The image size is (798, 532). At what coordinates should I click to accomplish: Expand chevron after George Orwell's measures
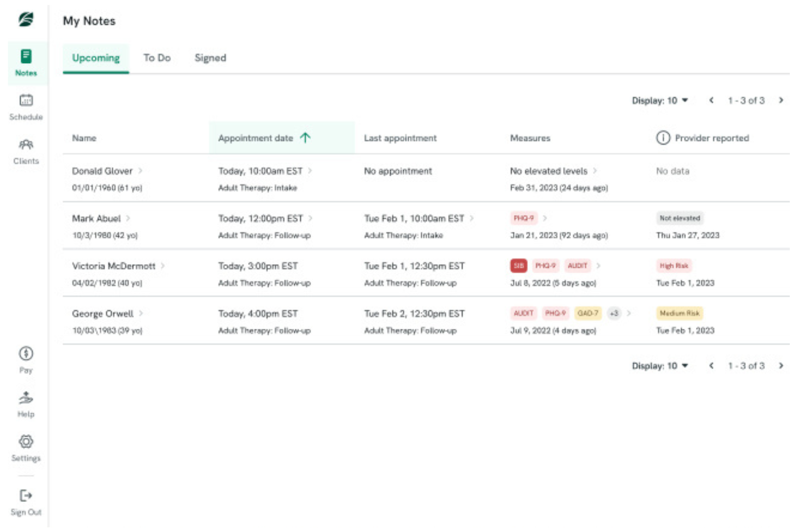(x=629, y=313)
